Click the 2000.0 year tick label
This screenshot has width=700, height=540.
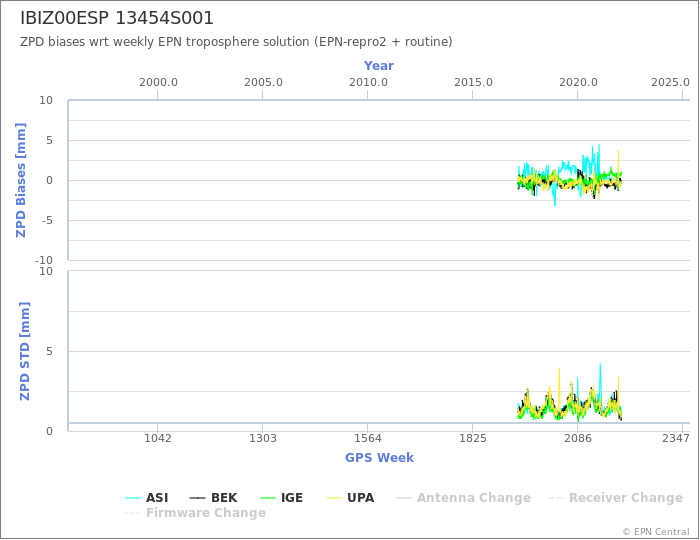click(158, 83)
